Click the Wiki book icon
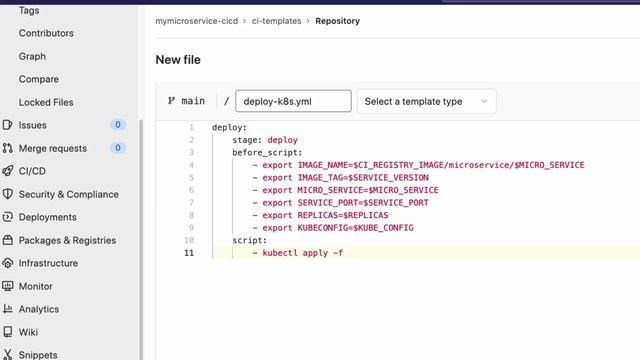 [7, 332]
